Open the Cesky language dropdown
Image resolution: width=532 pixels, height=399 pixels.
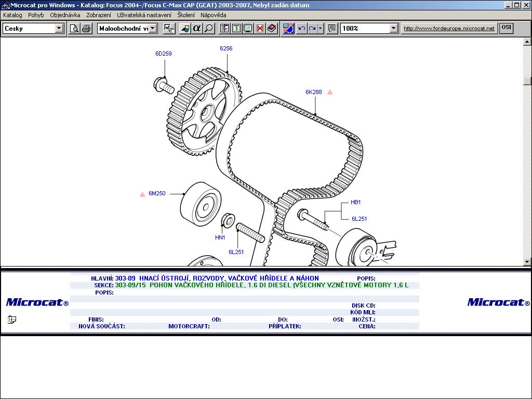[59, 29]
